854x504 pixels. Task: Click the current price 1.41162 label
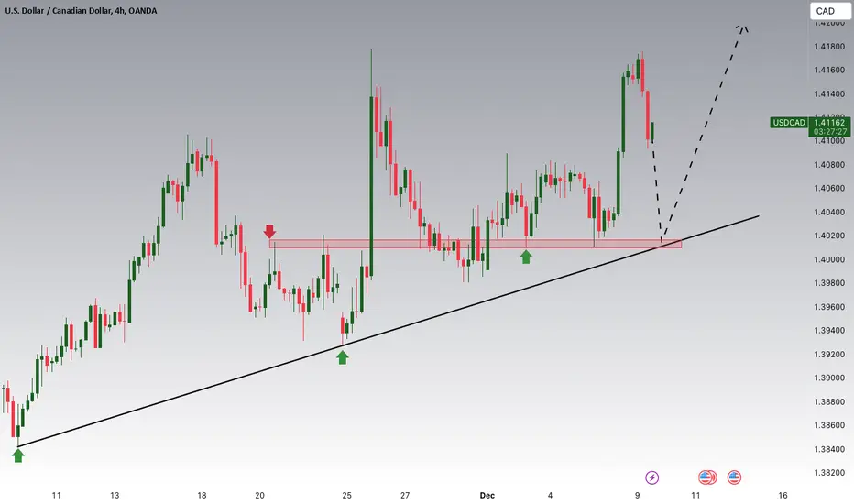[829, 123]
